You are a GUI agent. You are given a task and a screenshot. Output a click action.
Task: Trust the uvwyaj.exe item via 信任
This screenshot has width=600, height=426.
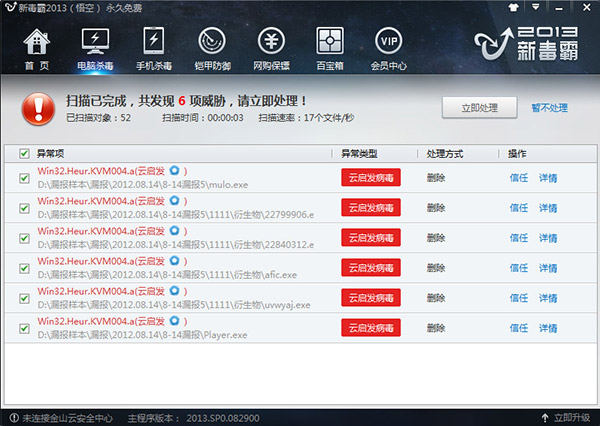click(519, 298)
